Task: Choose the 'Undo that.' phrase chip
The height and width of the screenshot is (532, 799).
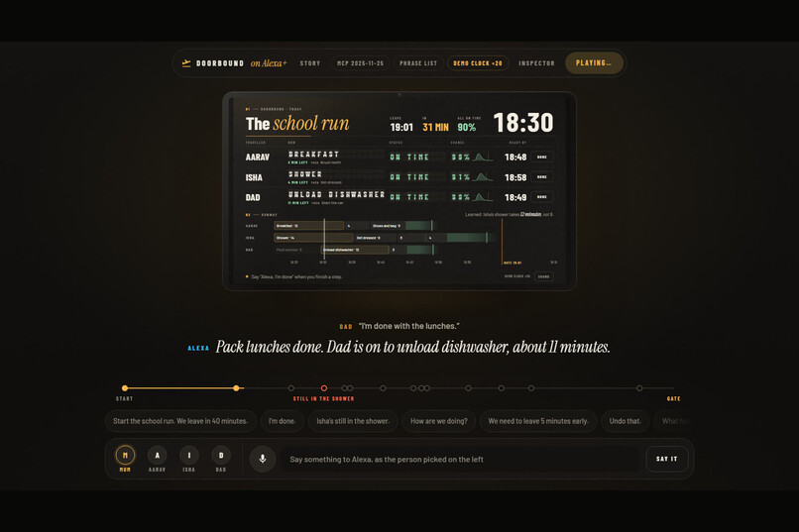Action: pyautogui.click(x=626, y=421)
